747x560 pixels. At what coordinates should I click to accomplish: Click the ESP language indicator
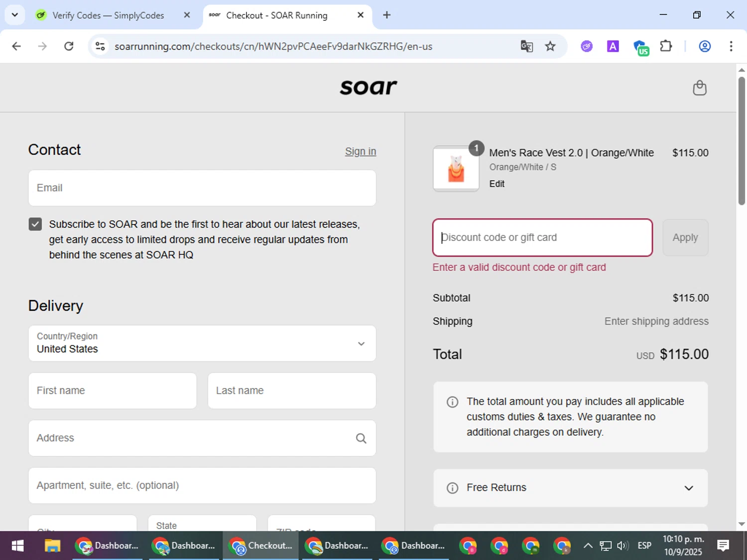pos(644,546)
